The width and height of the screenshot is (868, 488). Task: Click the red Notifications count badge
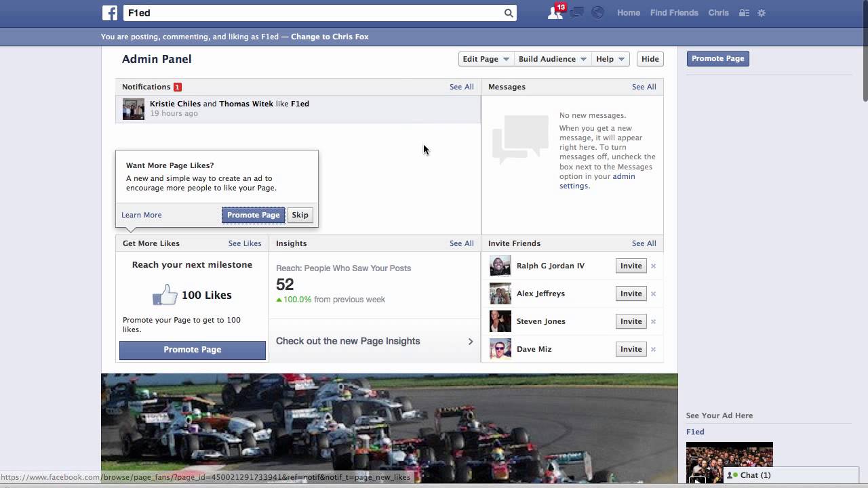(x=178, y=87)
